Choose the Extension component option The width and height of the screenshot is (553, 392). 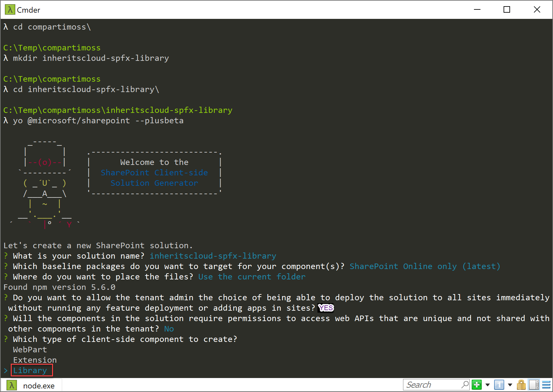coord(35,360)
